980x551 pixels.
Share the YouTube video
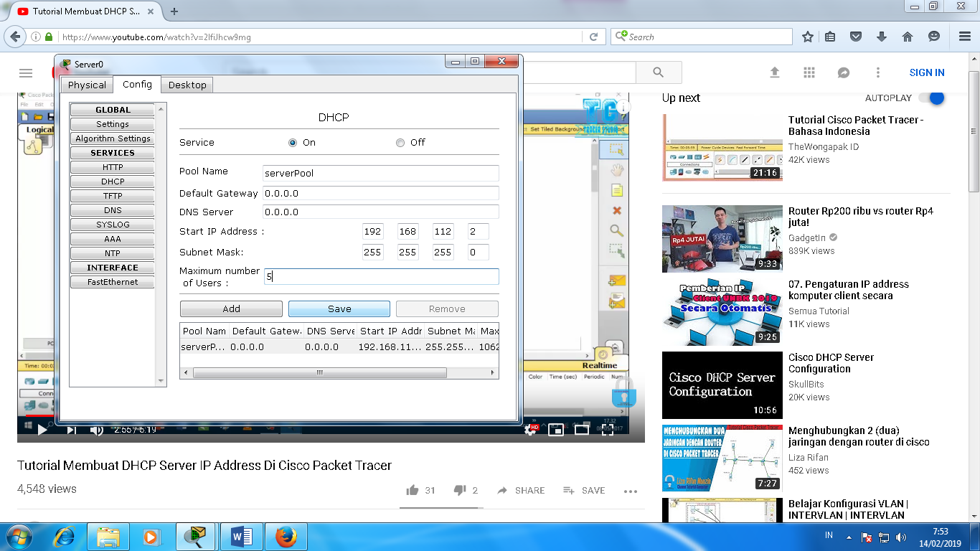point(520,490)
